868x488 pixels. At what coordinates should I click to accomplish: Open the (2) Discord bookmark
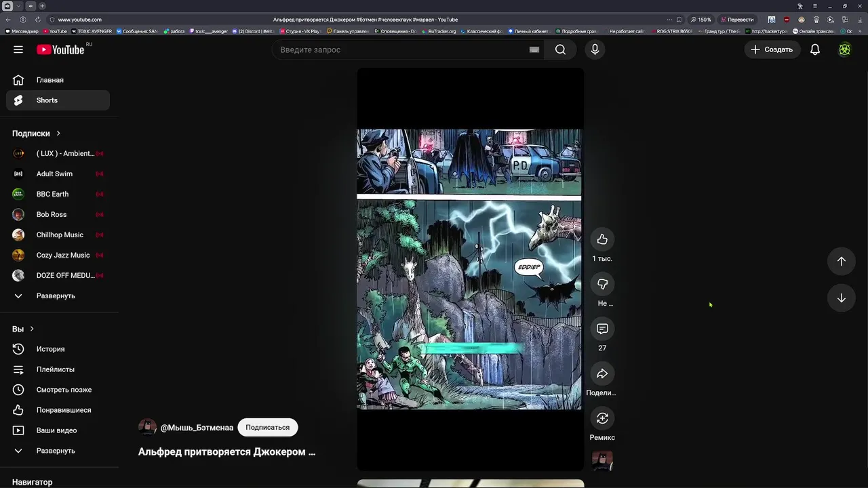(x=253, y=31)
